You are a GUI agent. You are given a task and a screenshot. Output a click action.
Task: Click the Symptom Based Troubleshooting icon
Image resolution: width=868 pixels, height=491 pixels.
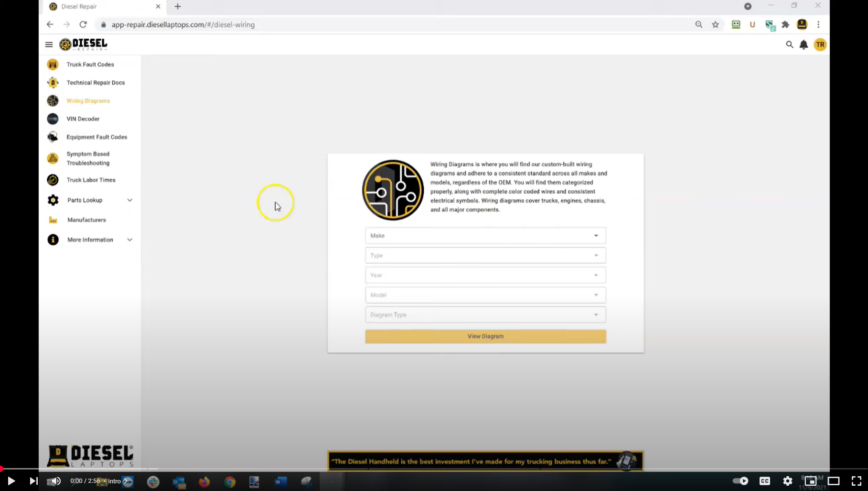(x=53, y=158)
